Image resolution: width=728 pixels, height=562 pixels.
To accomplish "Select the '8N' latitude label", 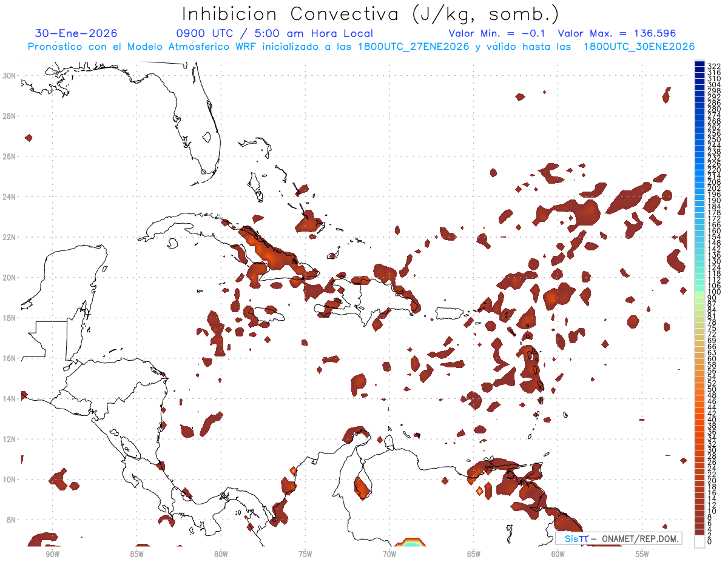I will pos(12,520).
